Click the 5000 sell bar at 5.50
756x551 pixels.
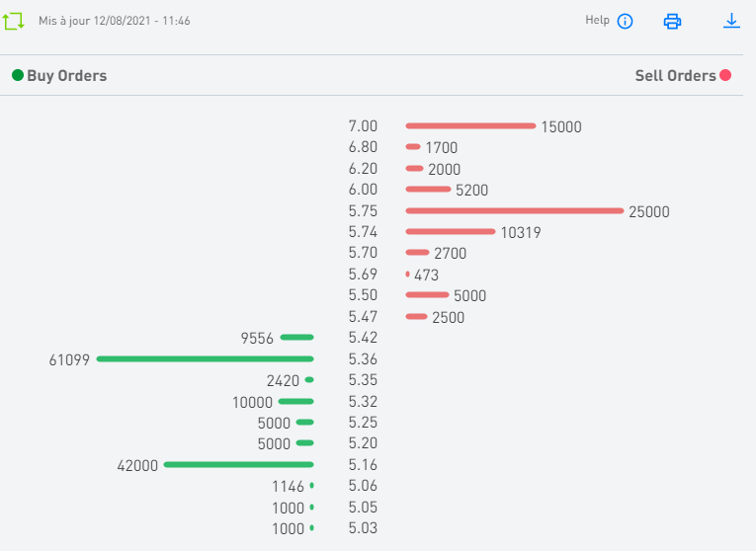point(427,295)
